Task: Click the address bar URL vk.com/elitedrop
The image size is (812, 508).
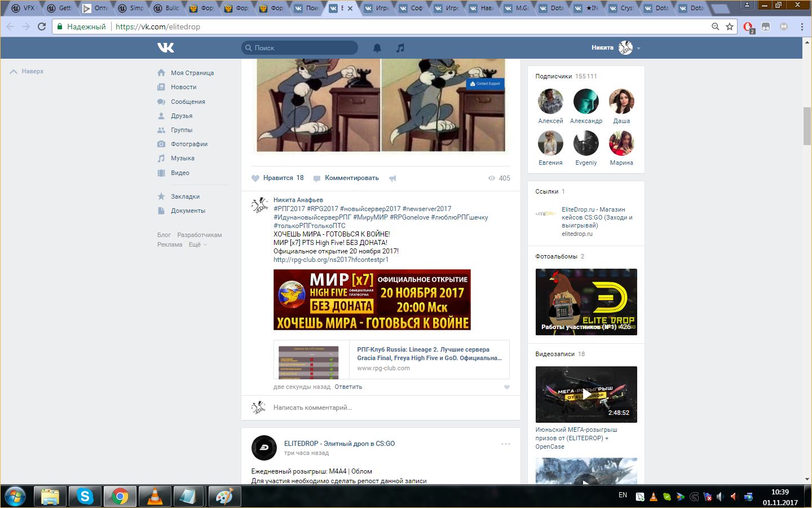Action: [158, 27]
